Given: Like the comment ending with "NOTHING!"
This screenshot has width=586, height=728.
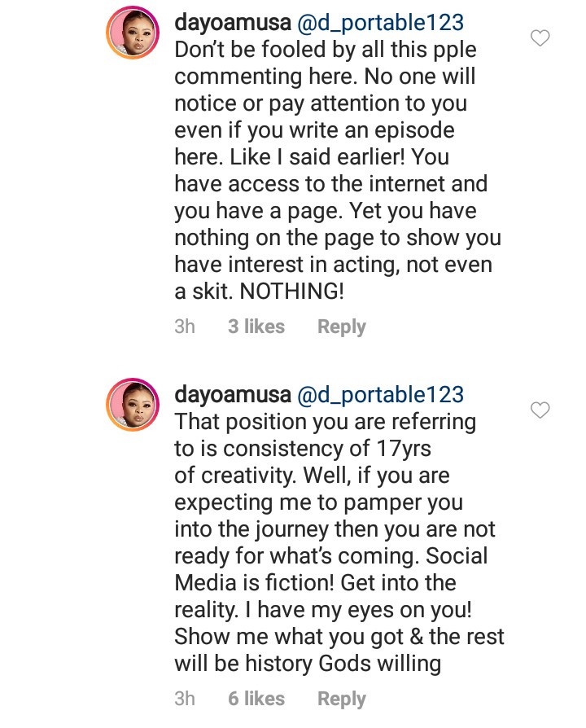Looking at the screenshot, I should click(540, 37).
